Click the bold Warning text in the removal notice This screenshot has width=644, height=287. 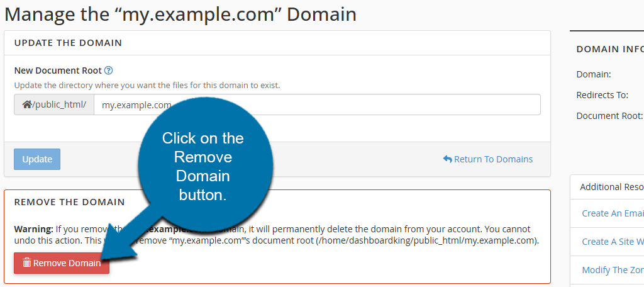coord(33,229)
